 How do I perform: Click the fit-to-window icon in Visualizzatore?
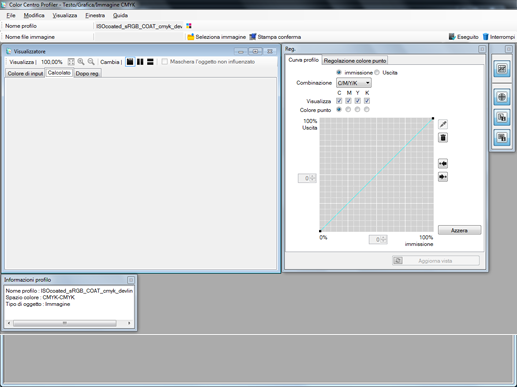(71, 62)
